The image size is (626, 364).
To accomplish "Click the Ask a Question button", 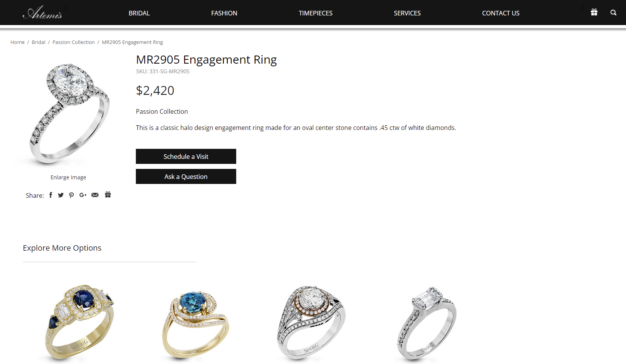I will pyautogui.click(x=186, y=177).
